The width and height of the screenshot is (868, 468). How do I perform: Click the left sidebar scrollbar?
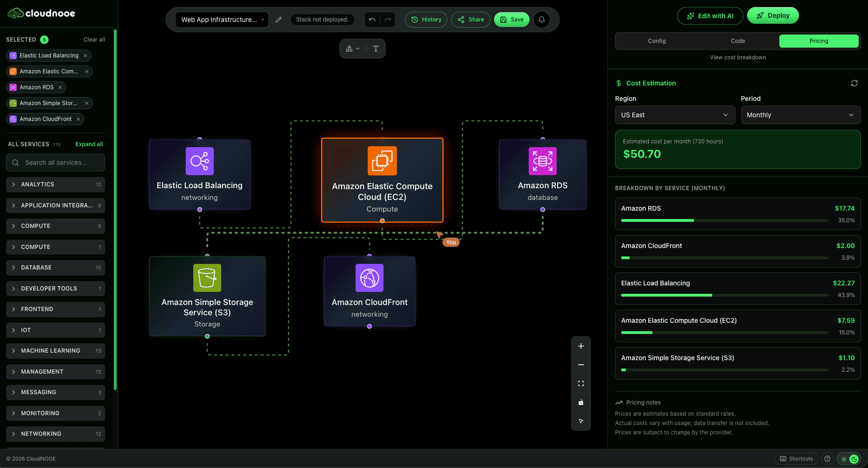coord(115,209)
